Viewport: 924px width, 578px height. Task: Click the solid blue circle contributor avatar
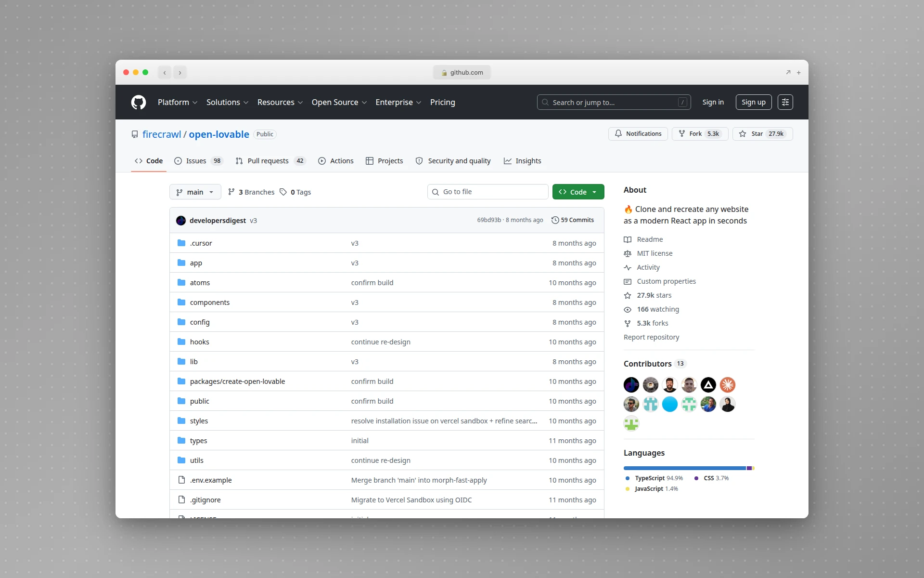click(x=670, y=404)
